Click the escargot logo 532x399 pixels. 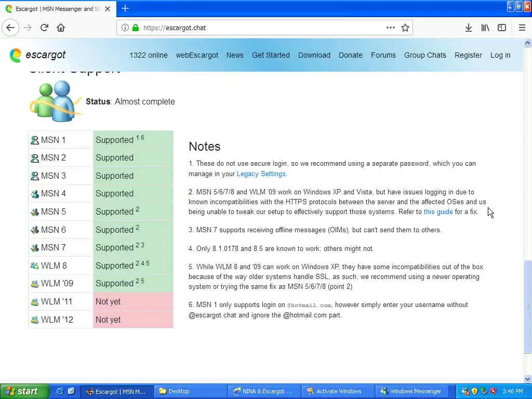pos(37,55)
